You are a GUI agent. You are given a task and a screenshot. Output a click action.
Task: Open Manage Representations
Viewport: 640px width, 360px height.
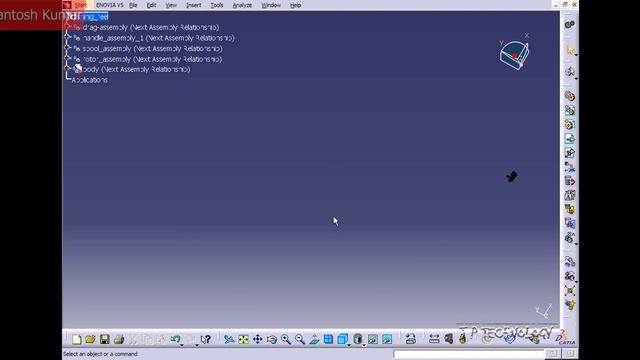[570, 223]
